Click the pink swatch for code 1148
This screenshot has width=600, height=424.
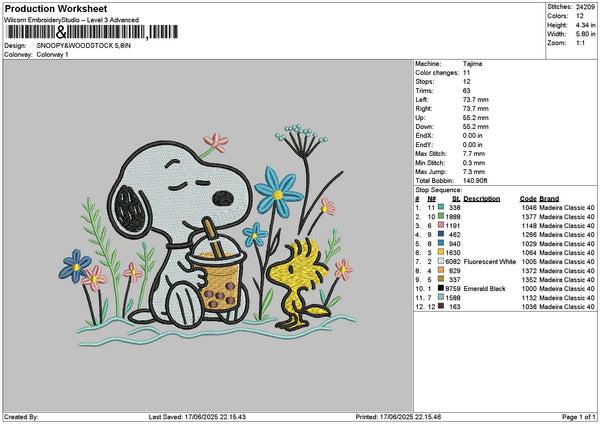click(441, 225)
